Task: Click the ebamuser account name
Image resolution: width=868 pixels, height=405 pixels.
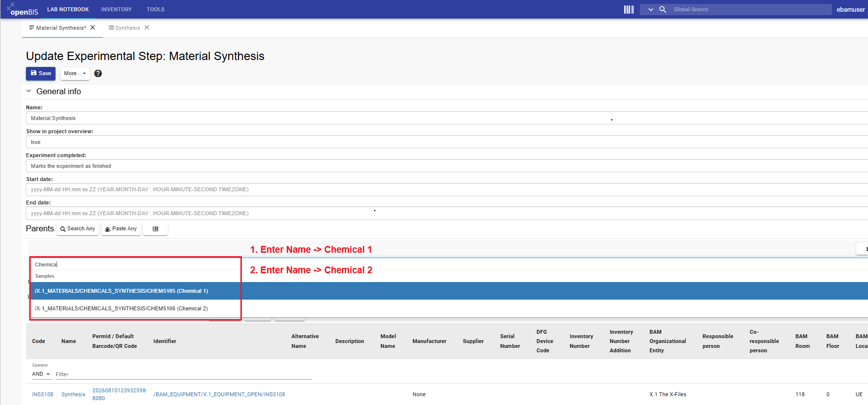Action: click(x=850, y=9)
